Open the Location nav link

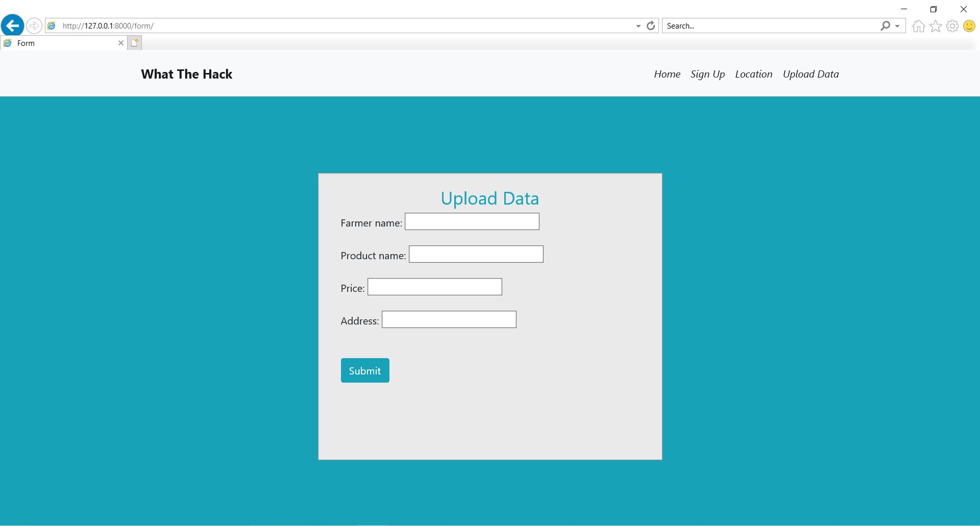pyautogui.click(x=753, y=74)
